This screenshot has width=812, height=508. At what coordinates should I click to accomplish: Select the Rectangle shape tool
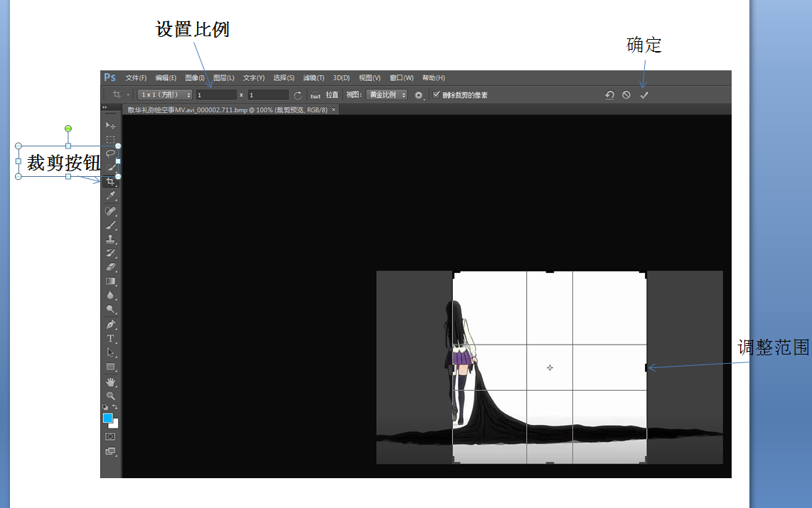[x=110, y=367]
